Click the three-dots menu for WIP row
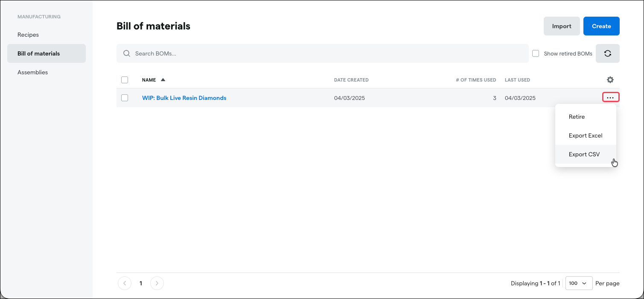 coord(611,98)
